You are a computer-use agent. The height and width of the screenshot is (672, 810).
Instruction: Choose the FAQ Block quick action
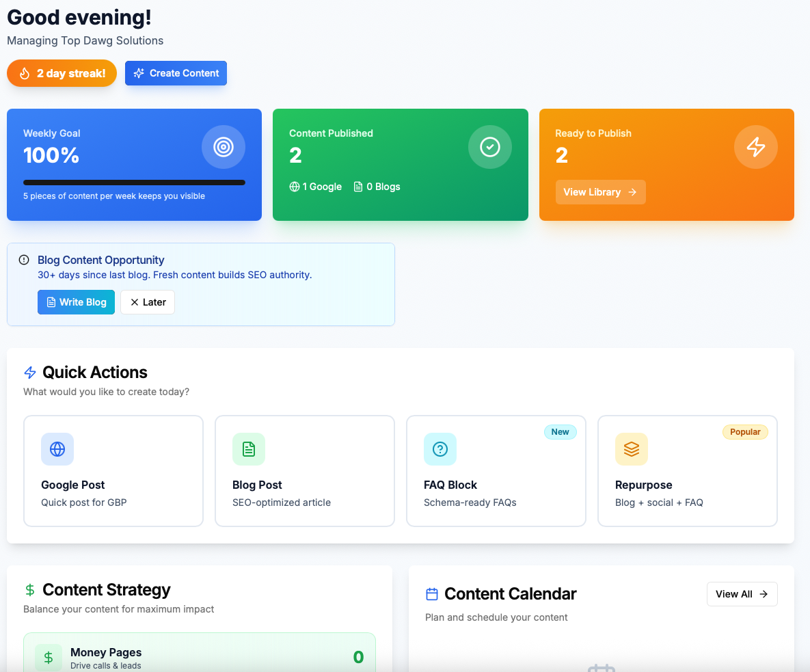496,471
